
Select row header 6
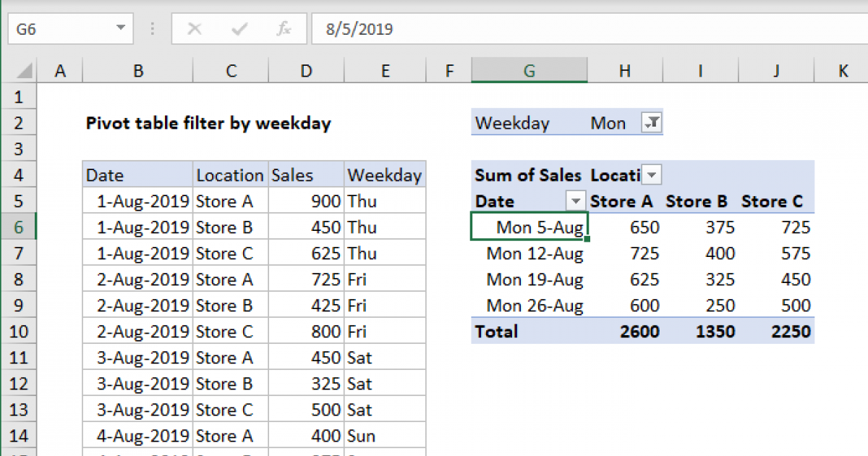[x=19, y=227]
